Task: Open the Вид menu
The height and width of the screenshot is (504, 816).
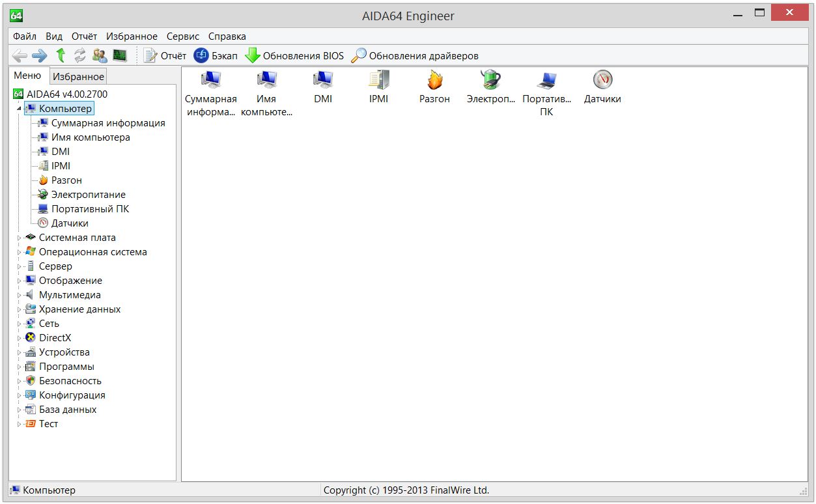Action: [54, 36]
